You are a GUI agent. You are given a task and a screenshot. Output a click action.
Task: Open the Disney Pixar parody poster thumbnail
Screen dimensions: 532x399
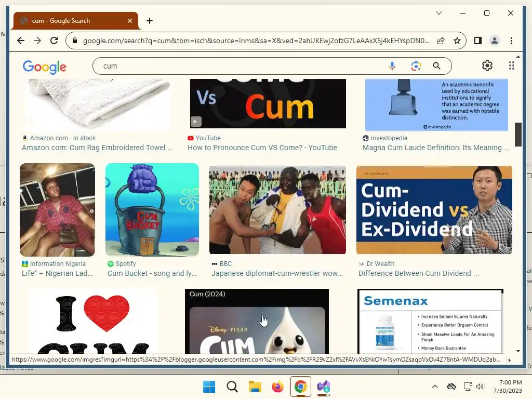point(257,321)
